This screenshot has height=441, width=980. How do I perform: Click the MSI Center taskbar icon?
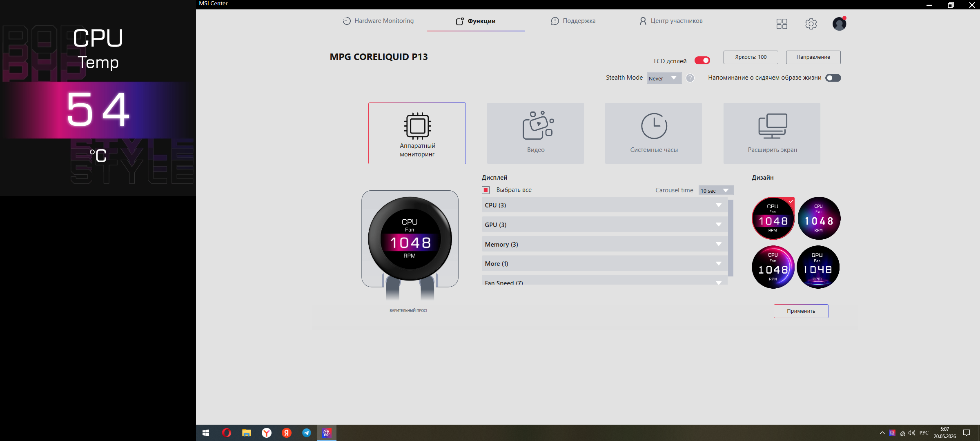pos(327,433)
